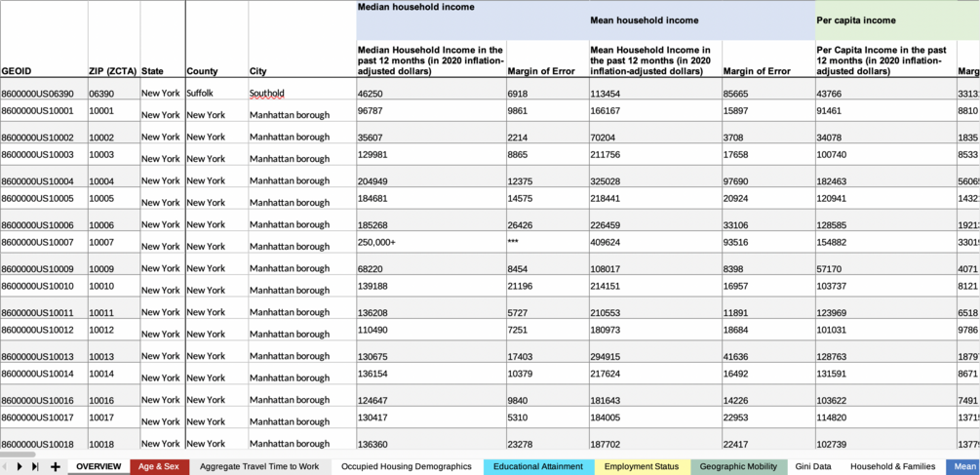
Task: Click mean income value 409624
Action: pos(655,242)
